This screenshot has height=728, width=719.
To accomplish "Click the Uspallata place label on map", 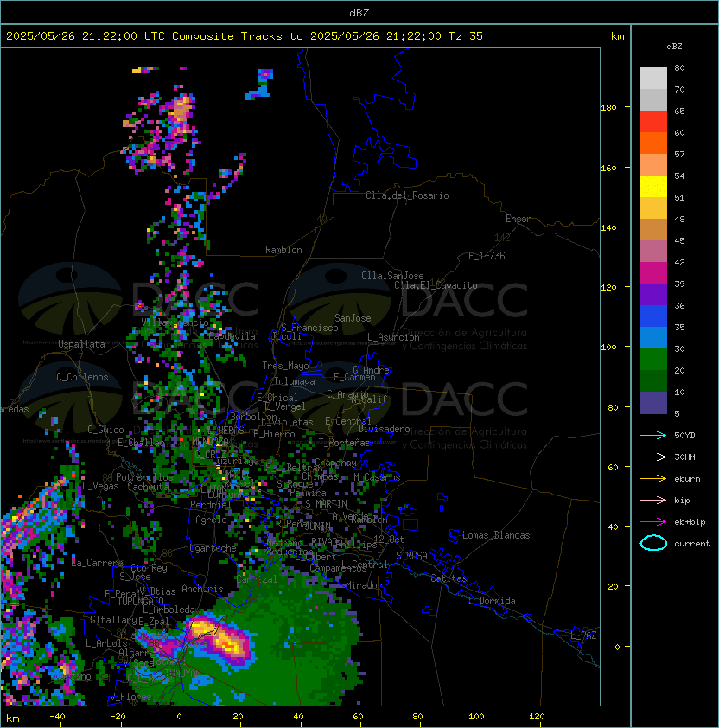I will 81,344.
